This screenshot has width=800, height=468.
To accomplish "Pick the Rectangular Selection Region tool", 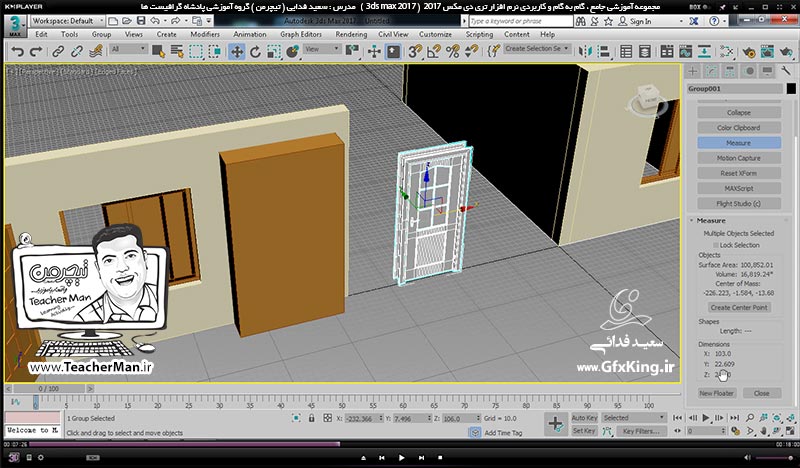I will [196, 52].
